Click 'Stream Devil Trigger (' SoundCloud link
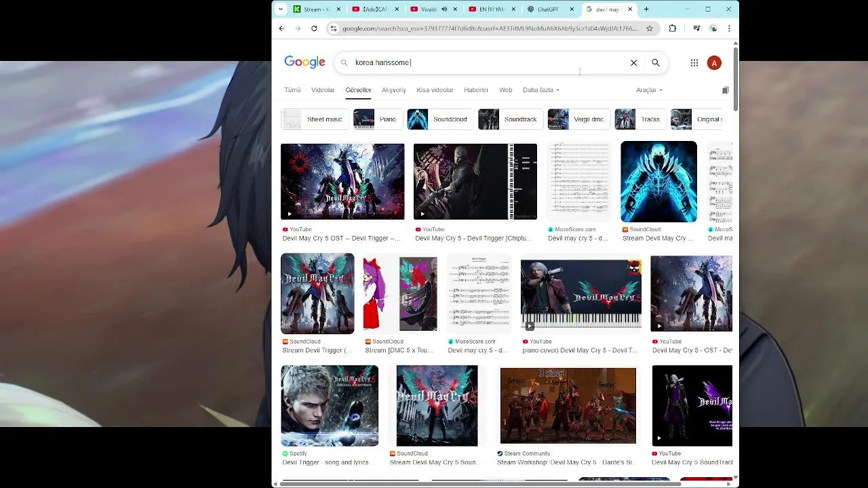 tap(317, 350)
